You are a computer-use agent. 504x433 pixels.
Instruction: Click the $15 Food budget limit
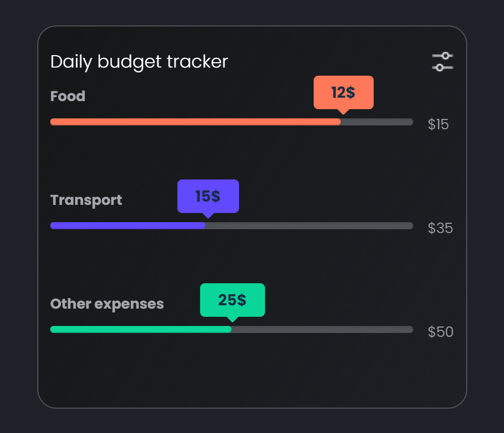[x=438, y=124]
